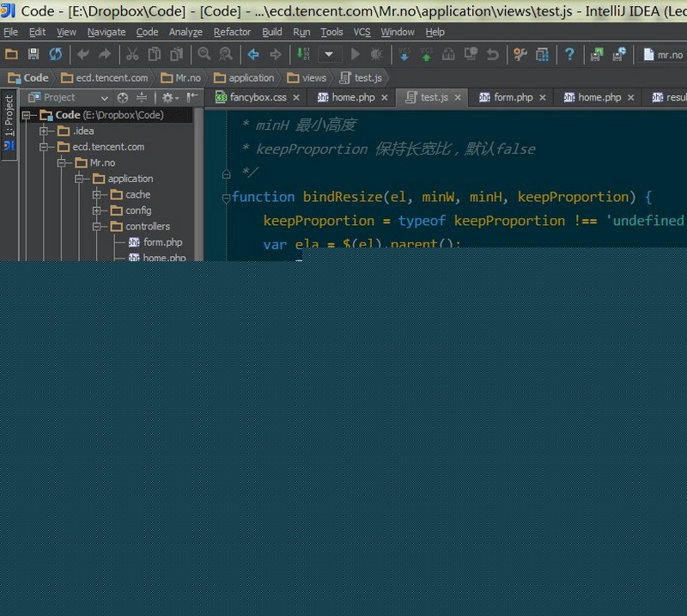The width and height of the screenshot is (687, 616).
Task: Expand the config folder node
Action: [97, 210]
